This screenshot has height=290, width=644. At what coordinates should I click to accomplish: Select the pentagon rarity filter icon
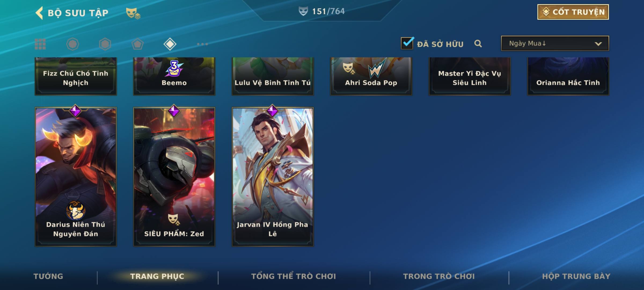pos(137,44)
